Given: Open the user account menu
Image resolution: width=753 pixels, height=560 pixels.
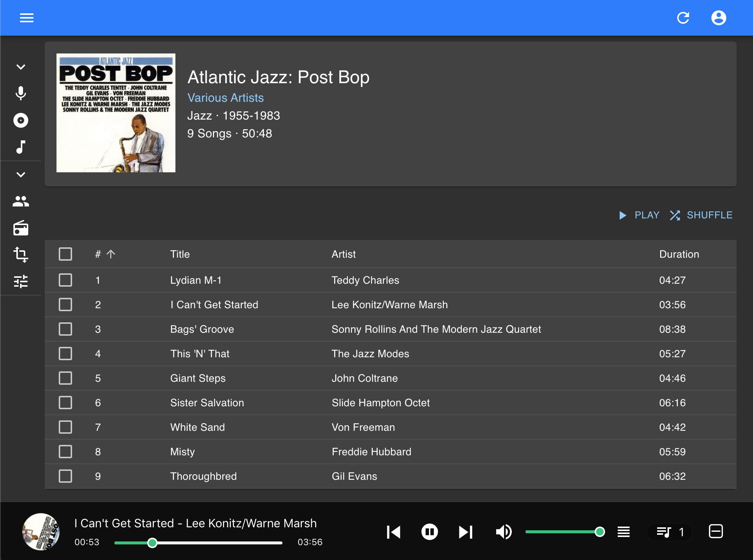Looking at the screenshot, I should pos(718,18).
